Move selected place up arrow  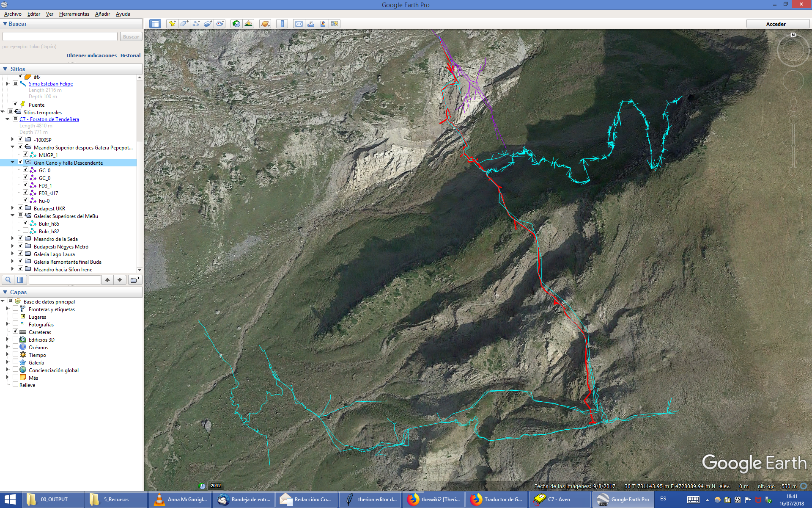[107, 280]
